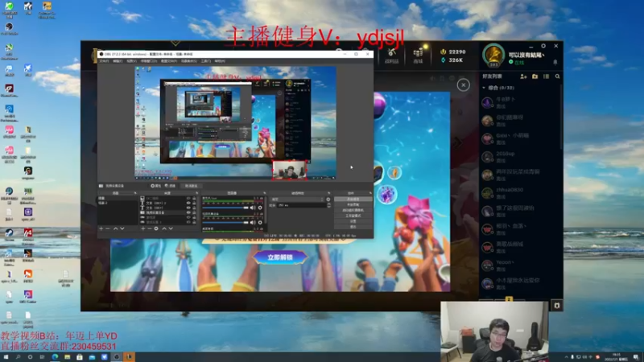Click the 立即解锁 unlock now button

pyautogui.click(x=280, y=257)
